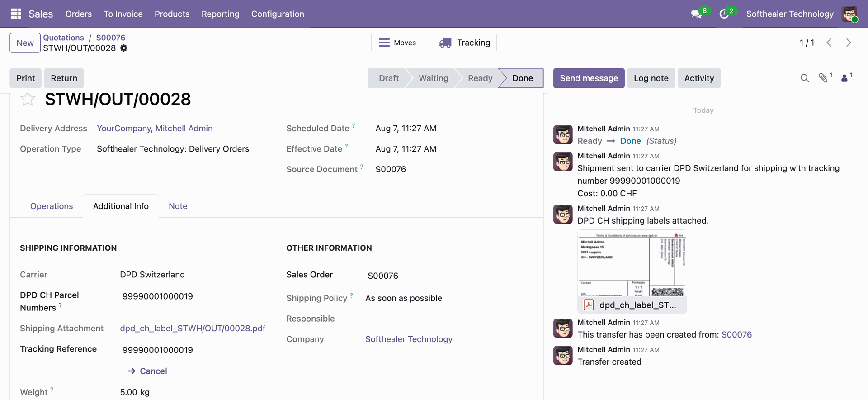Open delivery address YourCompany, Mitchell Admin

(155, 129)
